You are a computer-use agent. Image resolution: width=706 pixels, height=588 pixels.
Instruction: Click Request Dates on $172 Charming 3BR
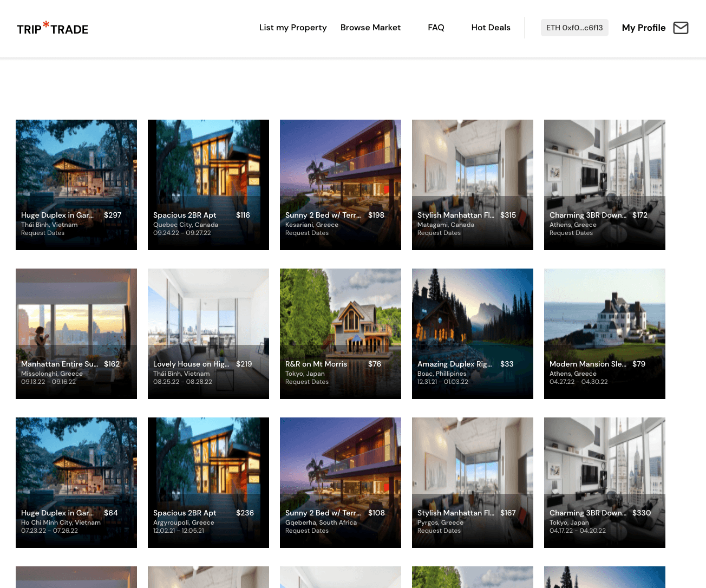point(571,233)
